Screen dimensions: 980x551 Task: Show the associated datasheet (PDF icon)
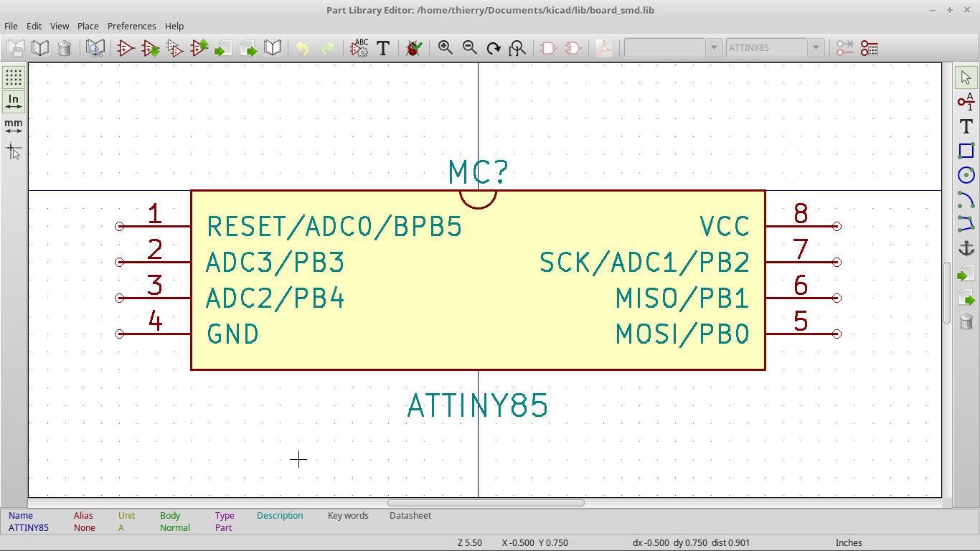(x=604, y=48)
